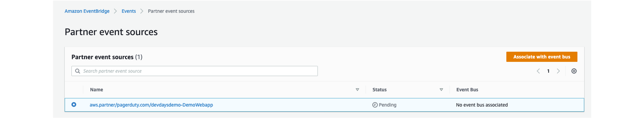The image size is (644, 118).
Task: Go to the next page arrow
Action: (x=558, y=71)
